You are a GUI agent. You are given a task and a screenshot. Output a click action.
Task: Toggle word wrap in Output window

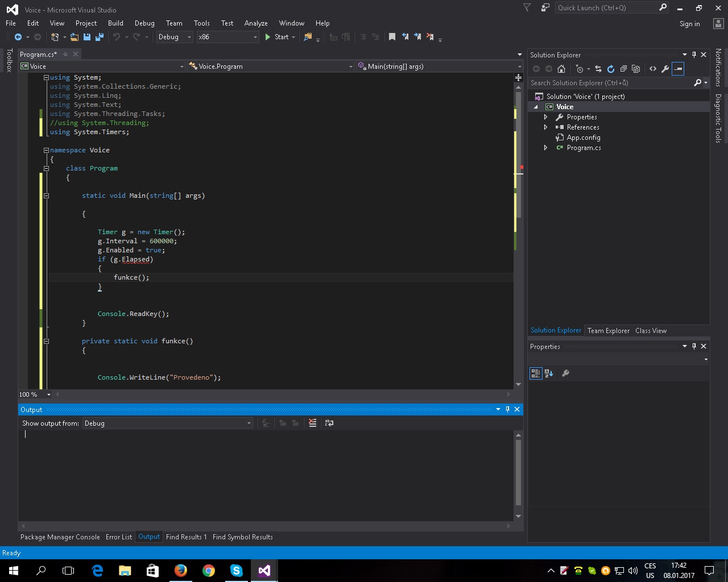(x=329, y=423)
